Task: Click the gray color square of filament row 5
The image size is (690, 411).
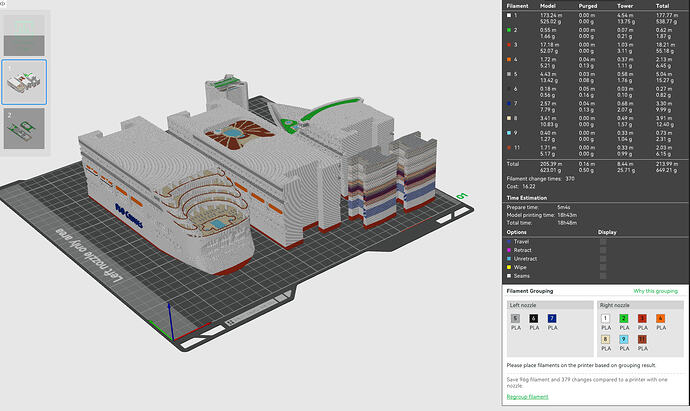Action: (509, 74)
